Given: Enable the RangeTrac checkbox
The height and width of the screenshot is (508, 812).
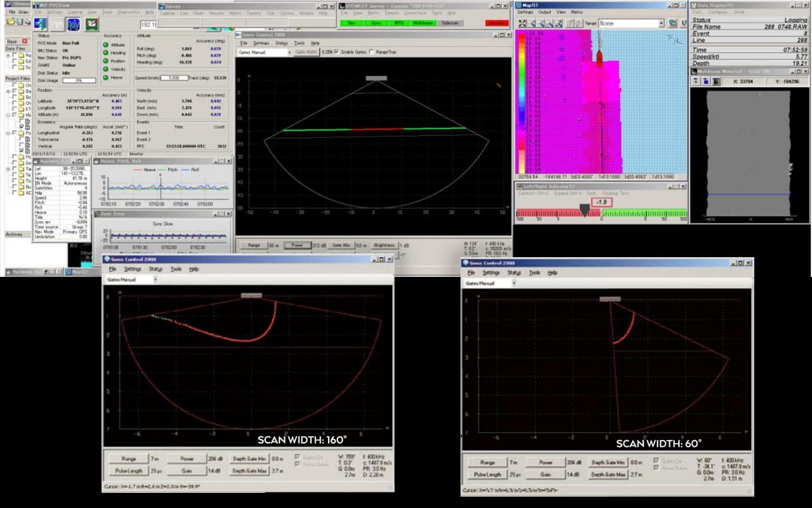Looking at the screenshot, I should click(x=371, y=52).
